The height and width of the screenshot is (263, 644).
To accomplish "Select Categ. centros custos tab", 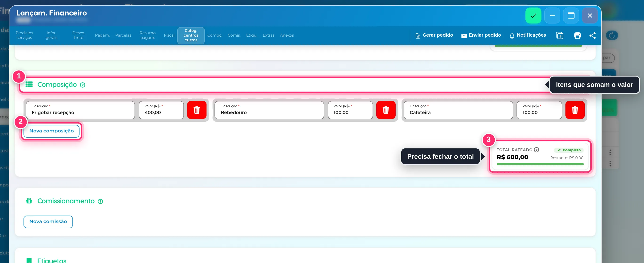I will pyautogui.click(x=191, y=35).
